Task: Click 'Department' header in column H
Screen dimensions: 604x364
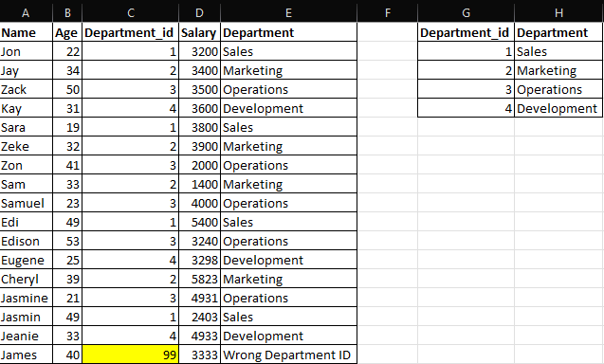Action: [558, 32]
